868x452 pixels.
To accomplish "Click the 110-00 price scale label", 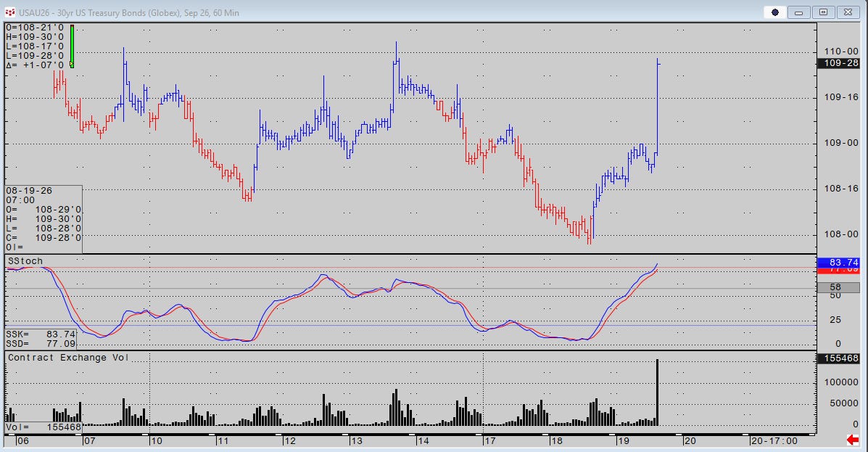I will pos(841,52).
